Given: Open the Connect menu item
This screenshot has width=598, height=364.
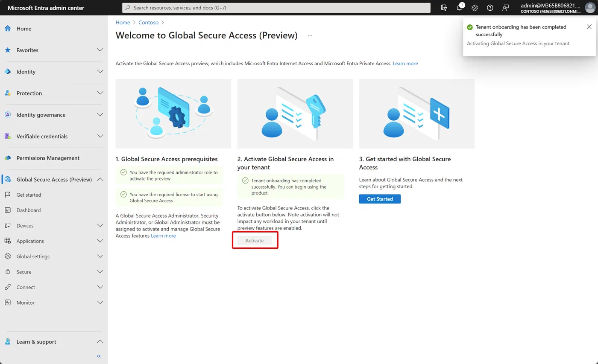Looking at the screenshot, I should click(54, 287).
